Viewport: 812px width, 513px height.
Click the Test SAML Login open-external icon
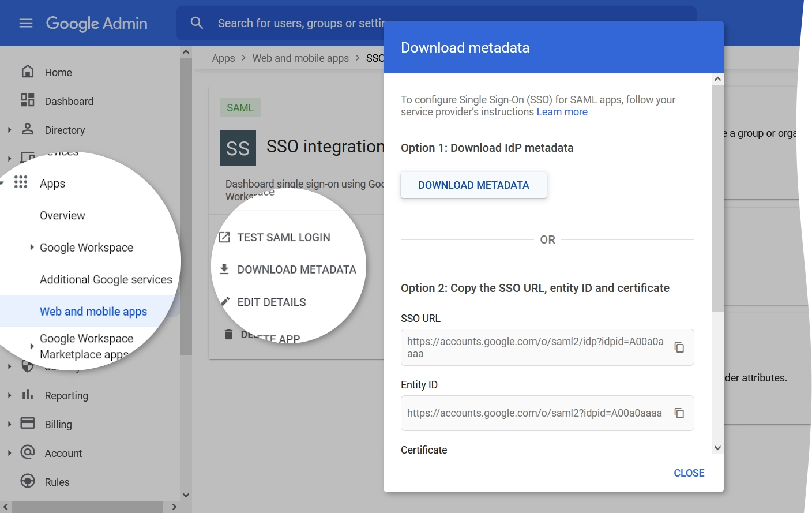224,237
